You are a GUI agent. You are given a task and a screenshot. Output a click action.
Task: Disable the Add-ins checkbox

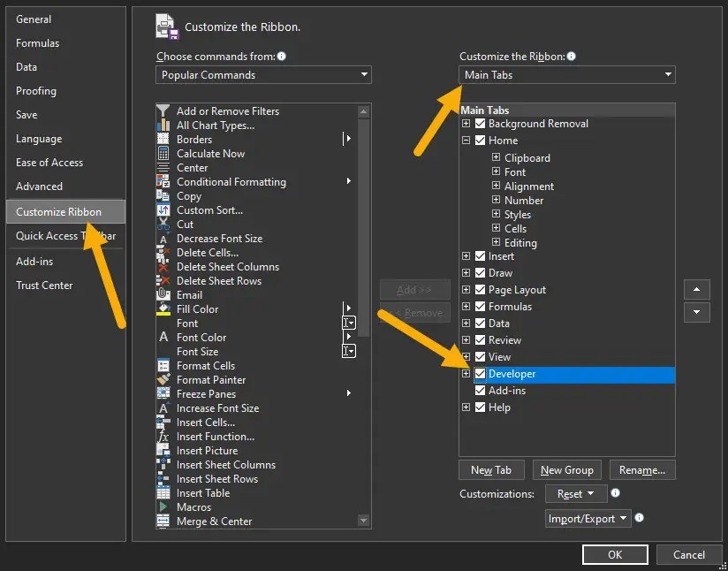pyautogui.click(x=481, y=391)
